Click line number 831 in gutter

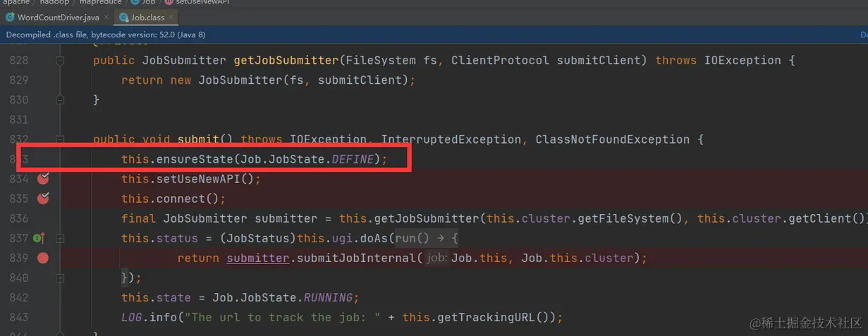pos(19,120)
